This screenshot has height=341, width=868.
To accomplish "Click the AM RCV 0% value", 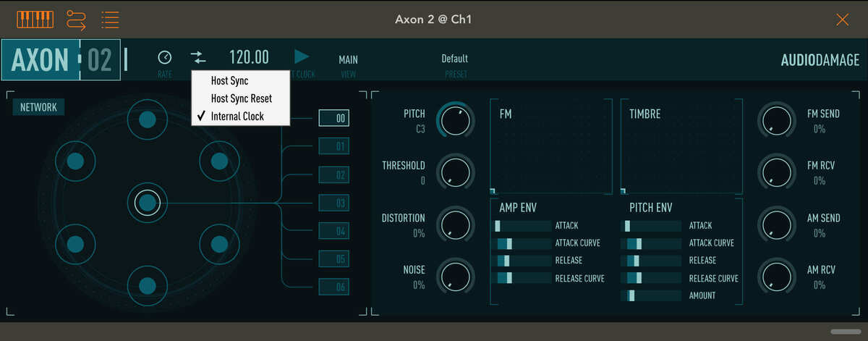I will click(x=820, y=285).
